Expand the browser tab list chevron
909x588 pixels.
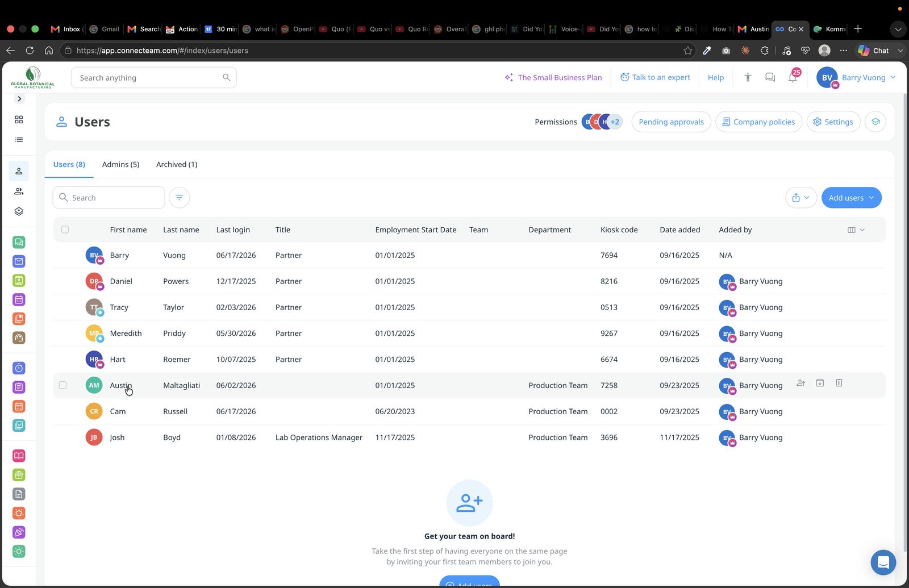(898, 29)
